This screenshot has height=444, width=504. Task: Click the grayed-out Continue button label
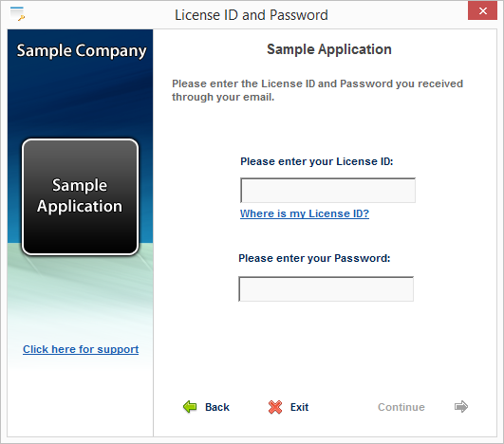tap(401, 407)
